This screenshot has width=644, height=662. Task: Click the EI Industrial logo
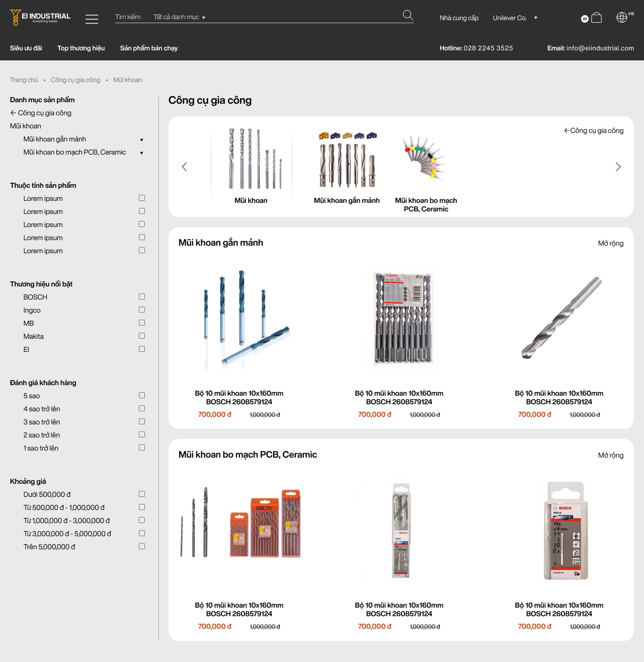[x=40, y=18]
